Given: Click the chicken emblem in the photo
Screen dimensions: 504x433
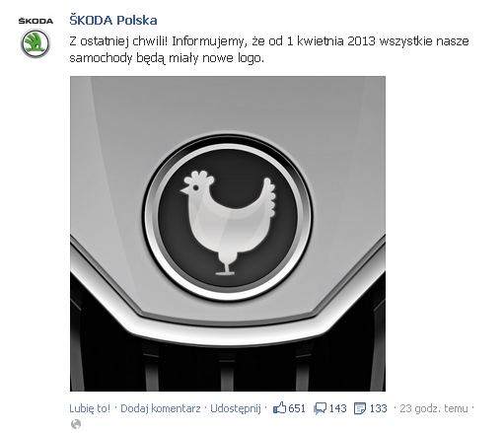Looking at the screenshot, I should point(228,218).
